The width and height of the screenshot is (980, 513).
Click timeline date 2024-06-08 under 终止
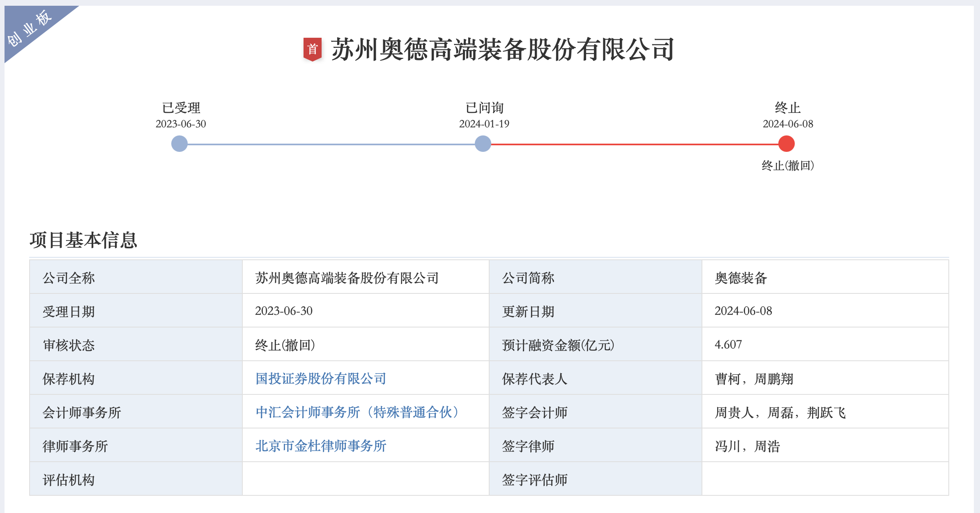tap(788, 124)
